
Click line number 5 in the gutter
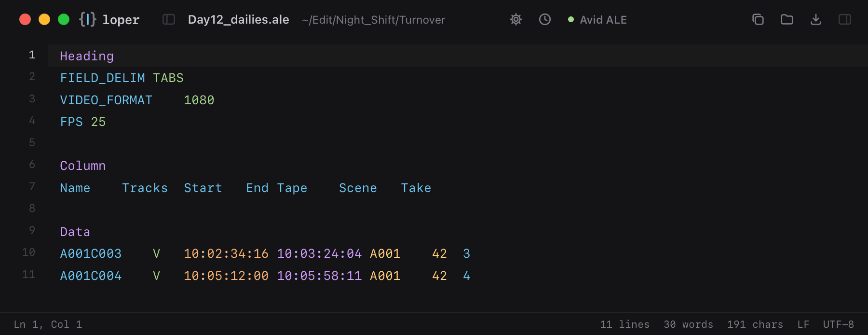(32, 142)
